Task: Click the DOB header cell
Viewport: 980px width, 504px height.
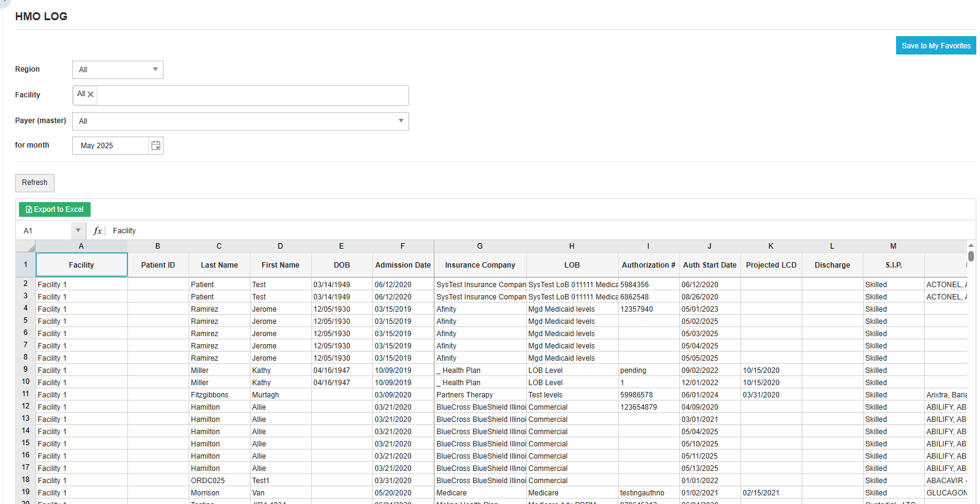Action: point(342,265)
